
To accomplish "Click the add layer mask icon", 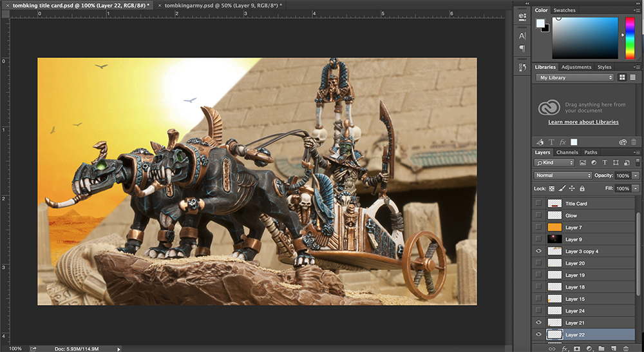I will point(577,348).
